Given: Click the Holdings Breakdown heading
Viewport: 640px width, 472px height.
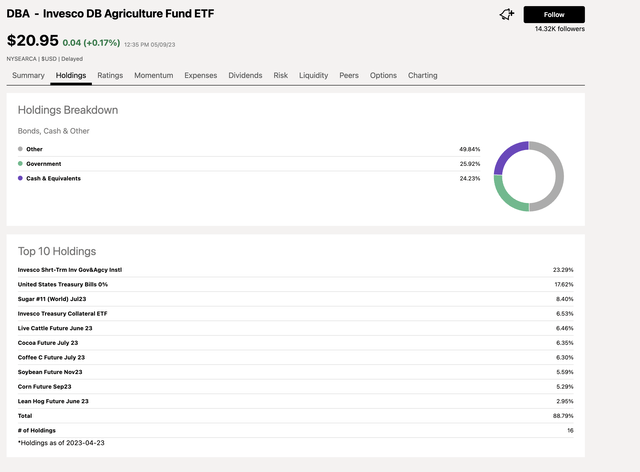Looking at the screenshot, I should [68, 110].
